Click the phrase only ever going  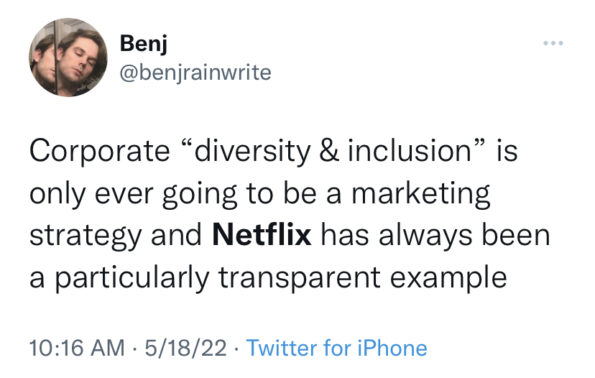point(134,194)
